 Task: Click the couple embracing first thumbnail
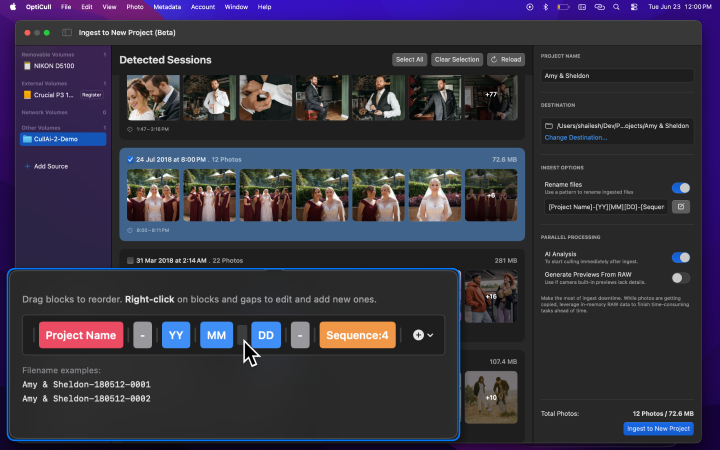point(153,98)
